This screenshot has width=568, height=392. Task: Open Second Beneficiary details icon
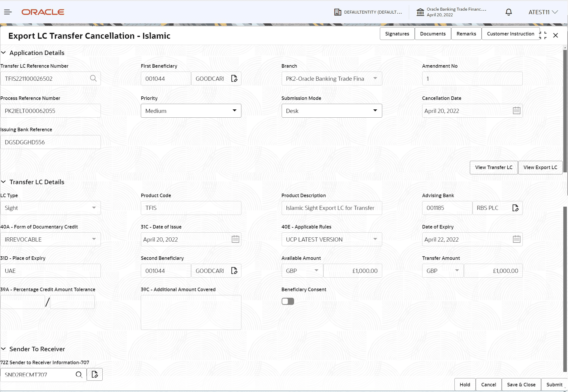(234, 270)
